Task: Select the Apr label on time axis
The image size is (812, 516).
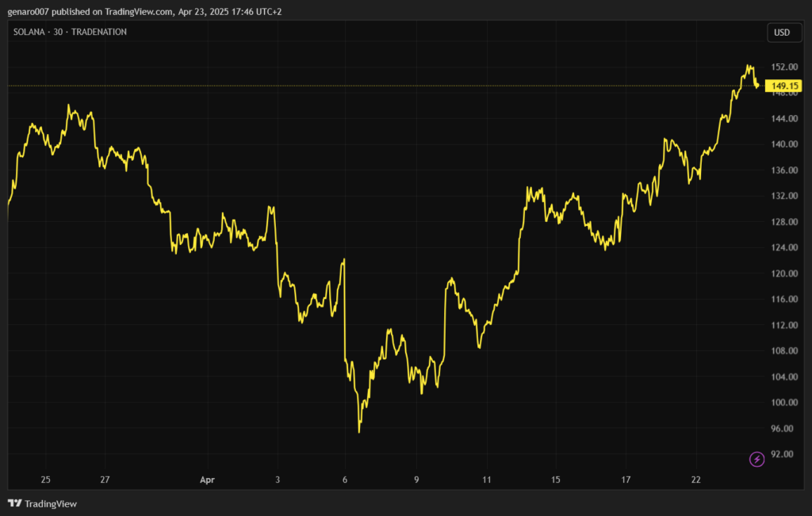Action: click(207, 480)
